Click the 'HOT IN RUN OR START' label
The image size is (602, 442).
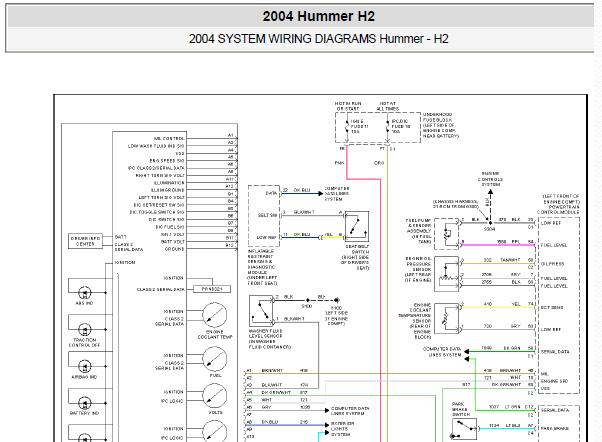pos(348,106)
